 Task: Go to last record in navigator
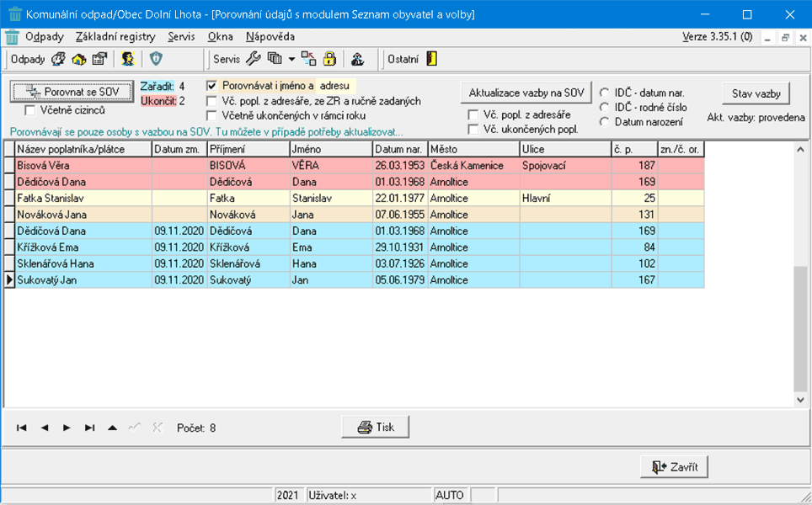pos(89,428)
